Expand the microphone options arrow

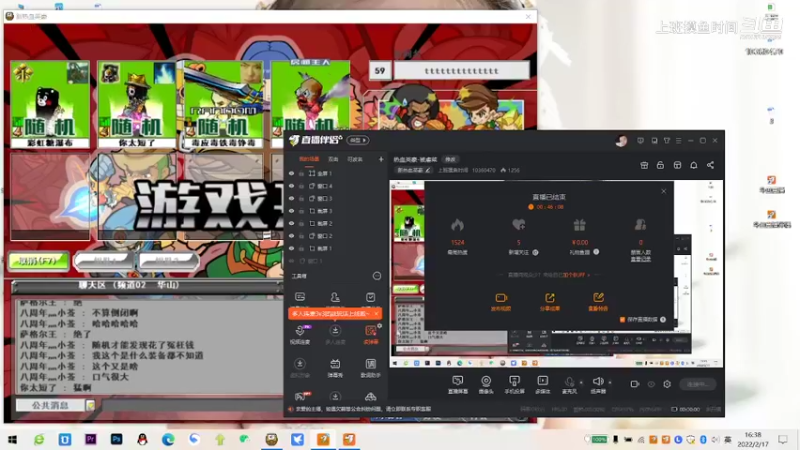(581, 383)
